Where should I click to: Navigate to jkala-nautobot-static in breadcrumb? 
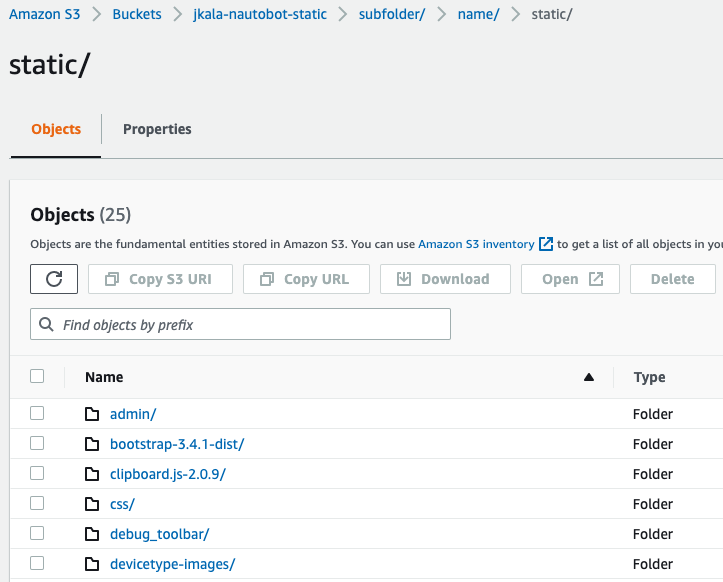pyautogui.click(x=260, y=14)
